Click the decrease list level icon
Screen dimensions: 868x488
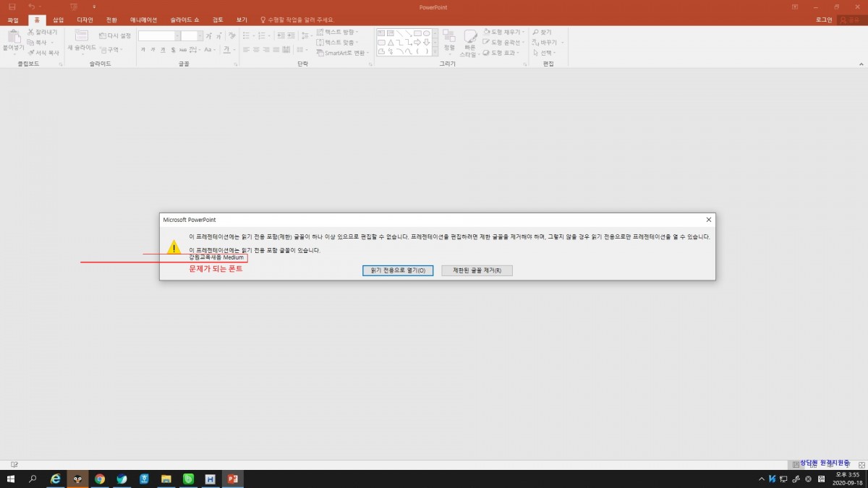pyautogui.click(x=280, y=35)
